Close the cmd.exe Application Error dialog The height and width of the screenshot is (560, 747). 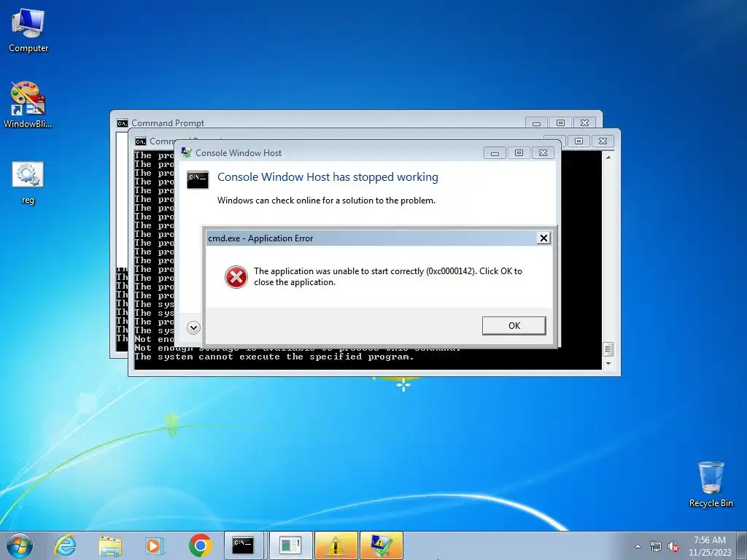pos(543,238)
